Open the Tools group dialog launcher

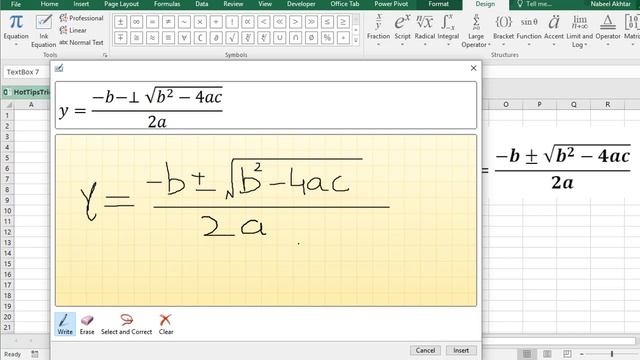tap(105, 55)
